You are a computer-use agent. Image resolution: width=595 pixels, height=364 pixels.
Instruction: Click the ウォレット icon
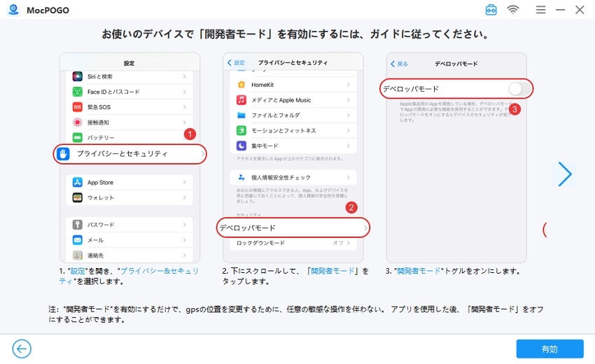[78, 197]
